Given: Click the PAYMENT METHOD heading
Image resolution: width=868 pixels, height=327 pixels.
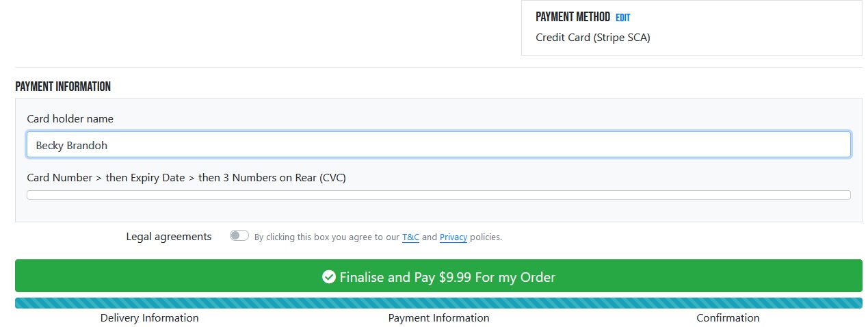Looking at the screenshot, I should [x=573, y=17].
